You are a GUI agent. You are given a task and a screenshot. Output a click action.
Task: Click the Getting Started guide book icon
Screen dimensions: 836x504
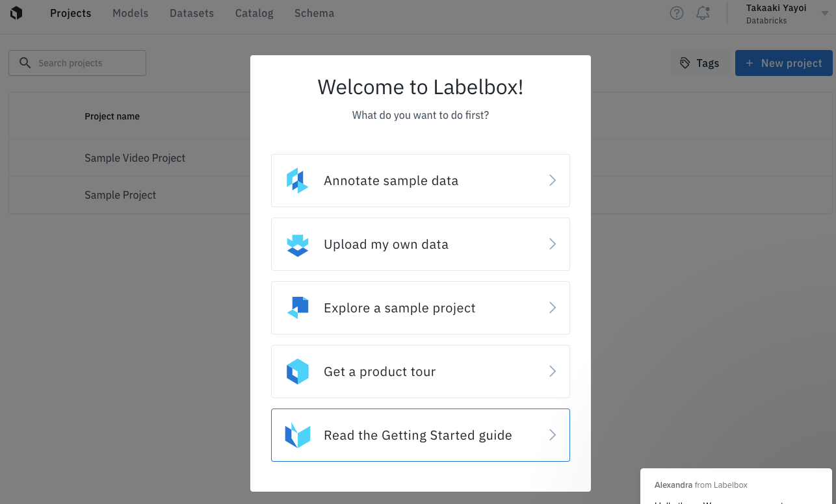pos(297,435)
